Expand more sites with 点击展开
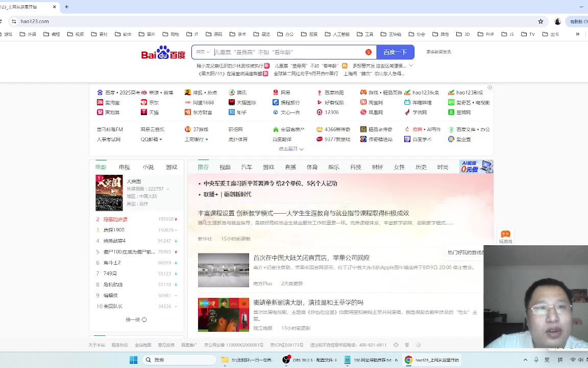This screenshot has height=368, width=588. point(291,149)
